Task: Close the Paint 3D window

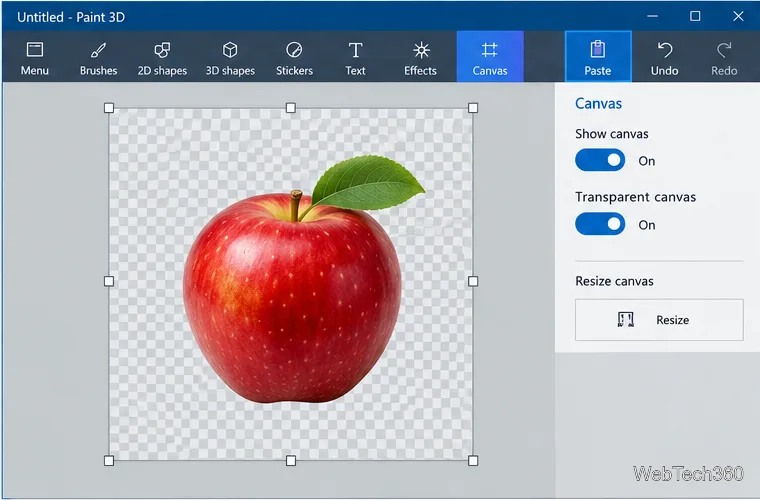Action: pyautogui.click(x=738, y=16)
